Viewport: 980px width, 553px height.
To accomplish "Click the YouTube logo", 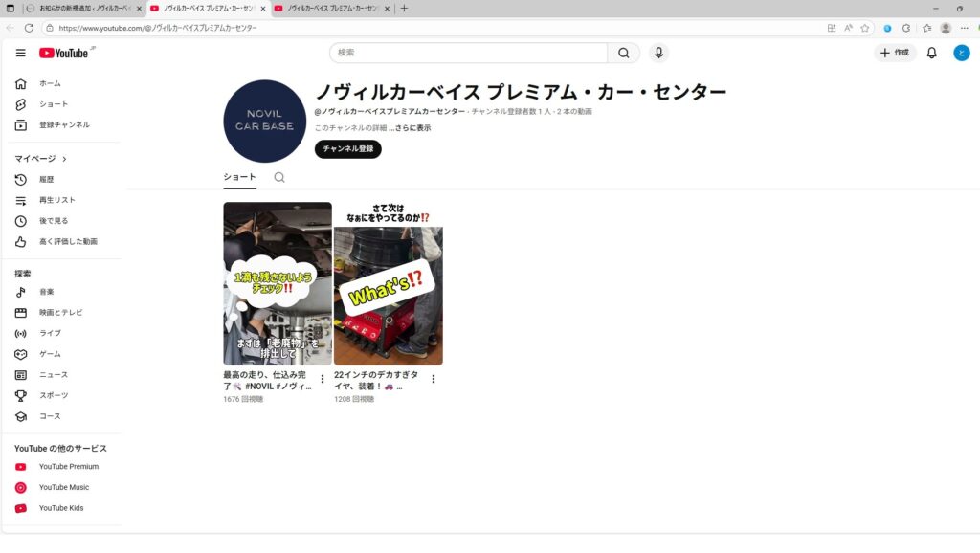I will tap(63, 53).
